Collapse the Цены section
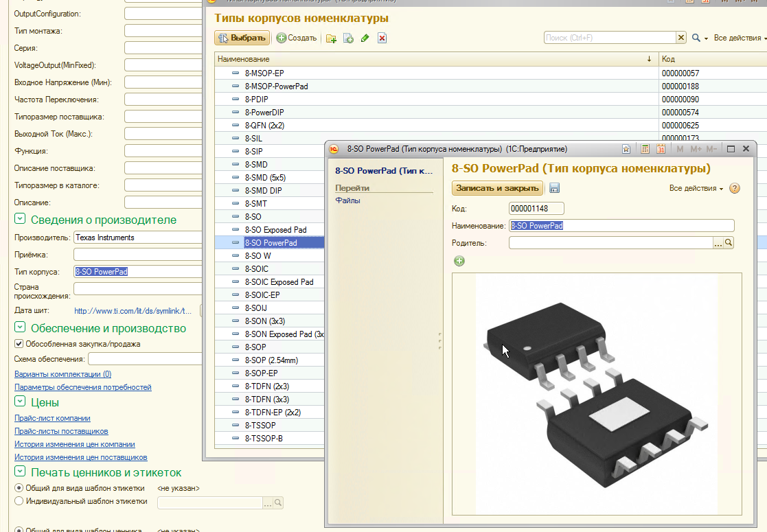 pyautogui.click(x=20, y=402)
